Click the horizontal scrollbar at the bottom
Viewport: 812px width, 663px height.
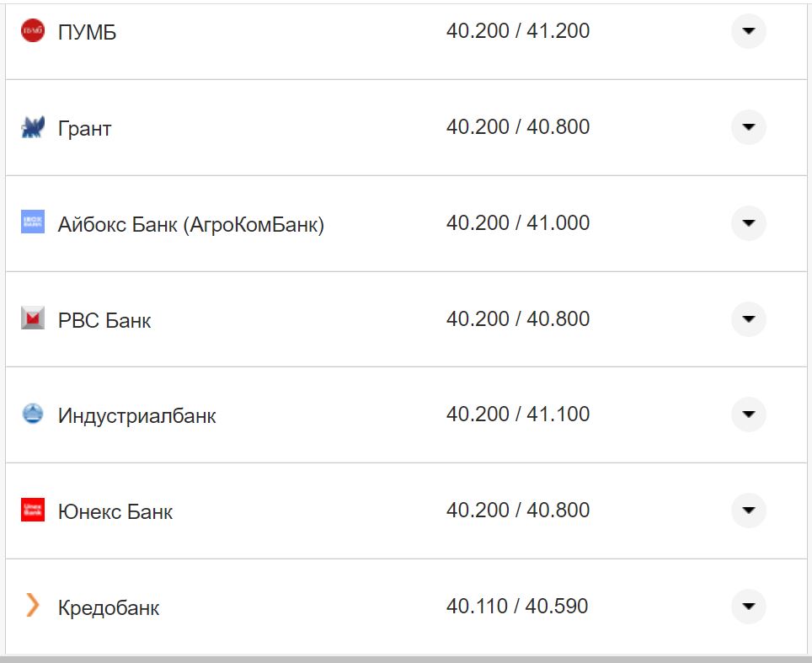point(406,658)
